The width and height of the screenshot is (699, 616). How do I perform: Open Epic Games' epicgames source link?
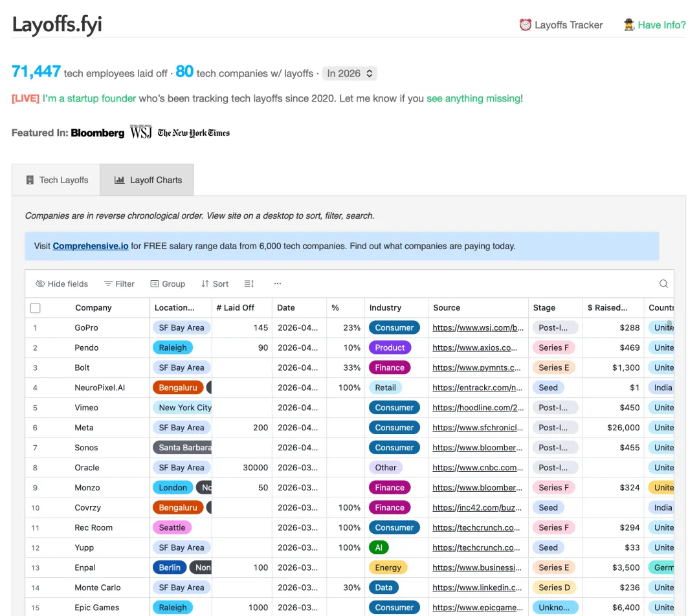478,608
